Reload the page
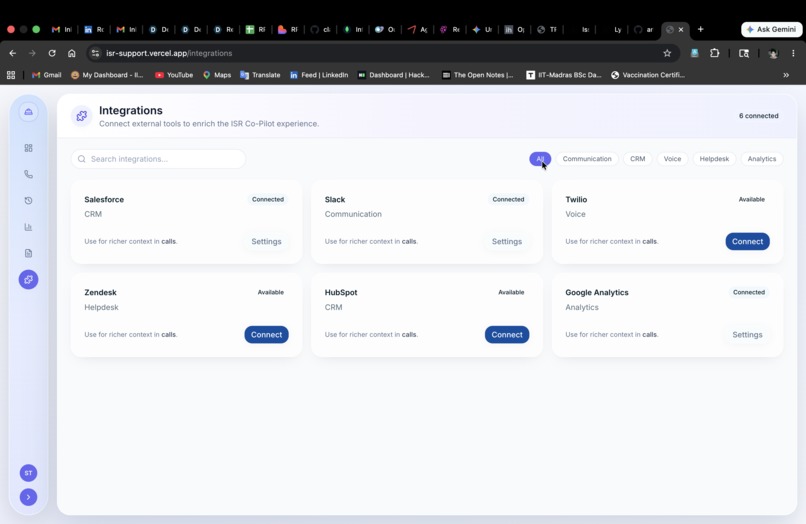Image resolution: width=806 pixels, height=524 pixels. [x=52, y=53]
